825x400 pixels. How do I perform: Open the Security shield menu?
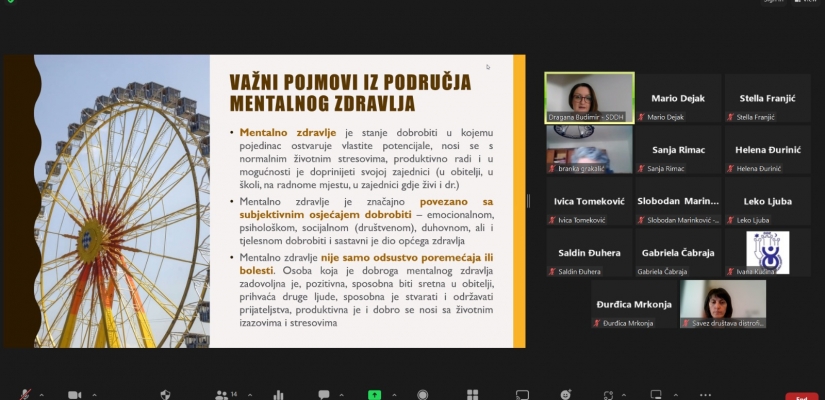click(x=165, y=395)
